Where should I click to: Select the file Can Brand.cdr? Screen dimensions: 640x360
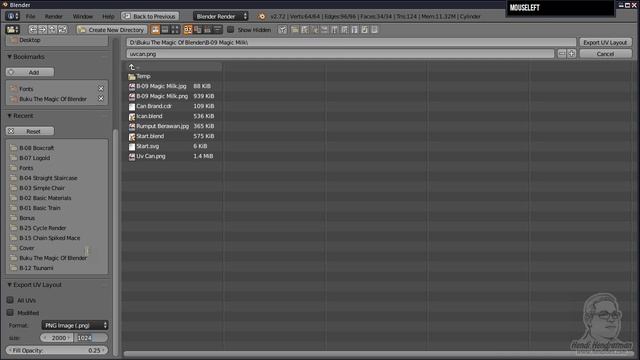coord(154,106)
